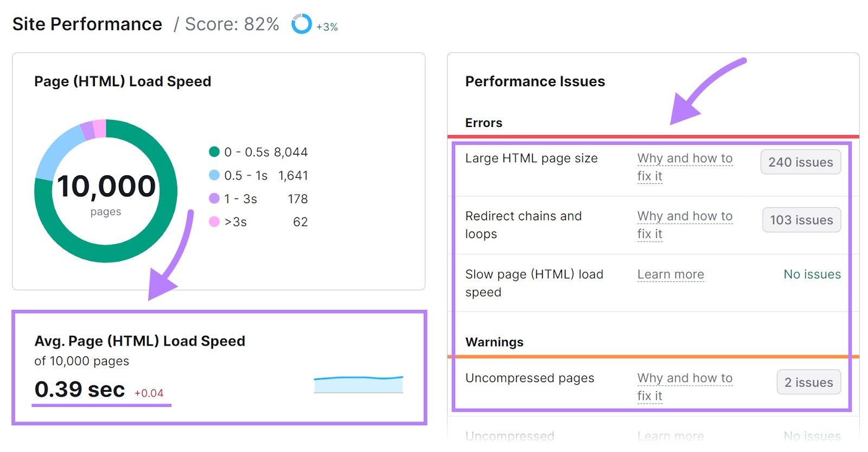Click the Avg. Page (HTML) Load Speed title
Viewport: 868px width, 452px height.
click(x=140, y=341)
